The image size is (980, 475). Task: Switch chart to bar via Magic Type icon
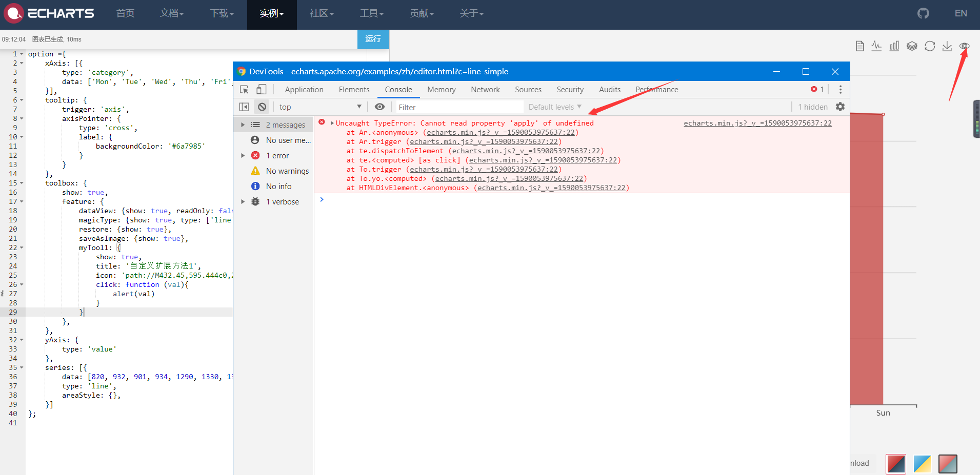click(x=894, y=46)
